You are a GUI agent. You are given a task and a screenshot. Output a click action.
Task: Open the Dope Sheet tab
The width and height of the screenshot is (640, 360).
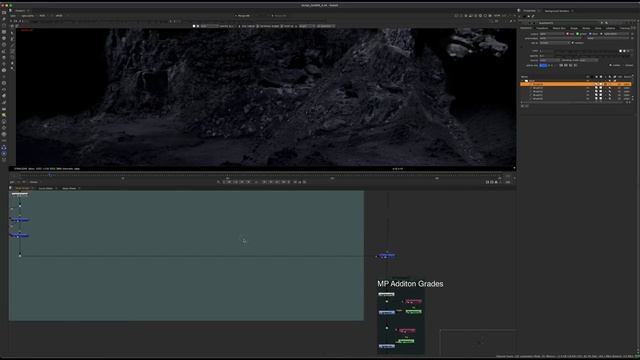click(69, 188)
